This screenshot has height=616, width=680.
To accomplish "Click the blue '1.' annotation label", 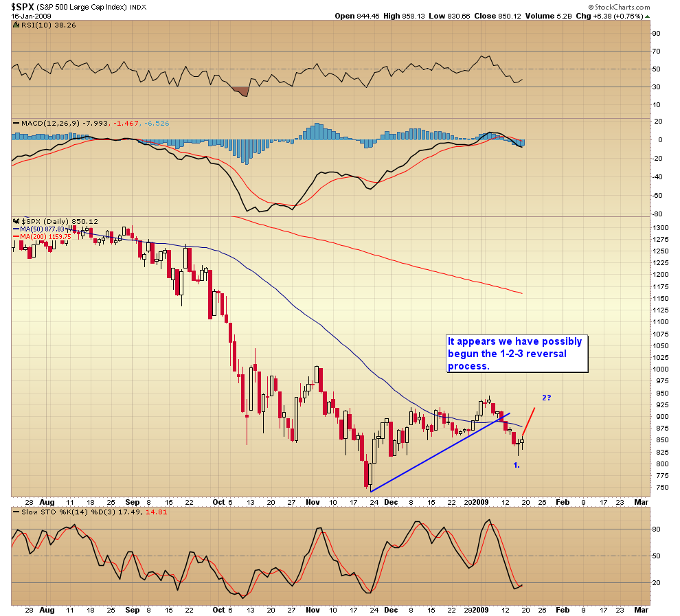I will (517, 465).
